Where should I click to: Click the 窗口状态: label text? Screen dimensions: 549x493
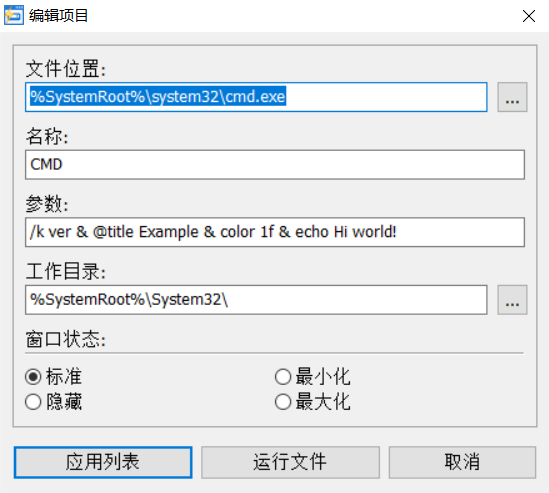click(65, 339)
